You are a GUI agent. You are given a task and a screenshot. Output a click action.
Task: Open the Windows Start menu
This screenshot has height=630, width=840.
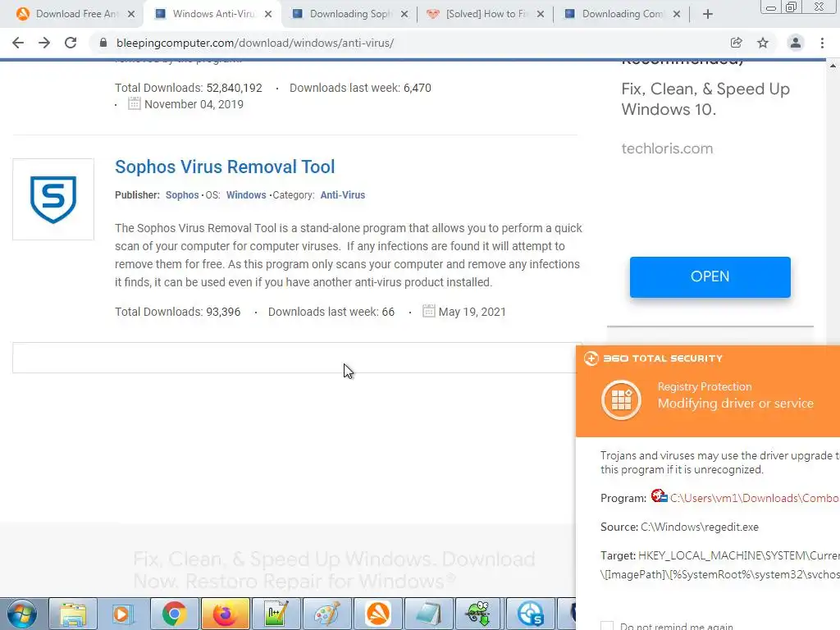[22, 614]
